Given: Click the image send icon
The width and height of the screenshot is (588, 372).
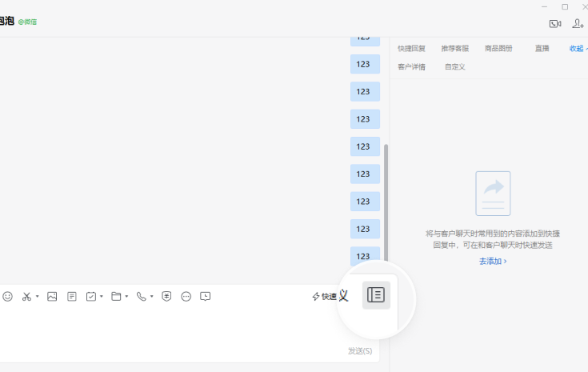Looking at the screenshot, I should coord(52,297).
